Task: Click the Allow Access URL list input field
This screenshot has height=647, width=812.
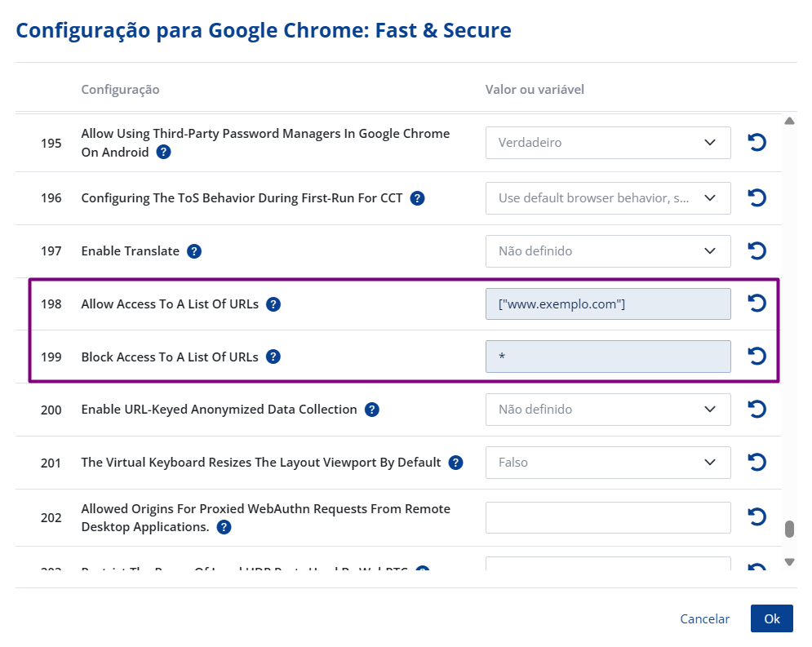Action: (608, 304)
